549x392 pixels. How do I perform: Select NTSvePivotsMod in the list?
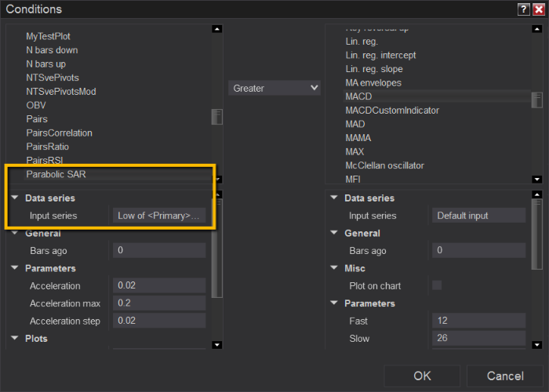pyautogui.click(x=61, y=92)
